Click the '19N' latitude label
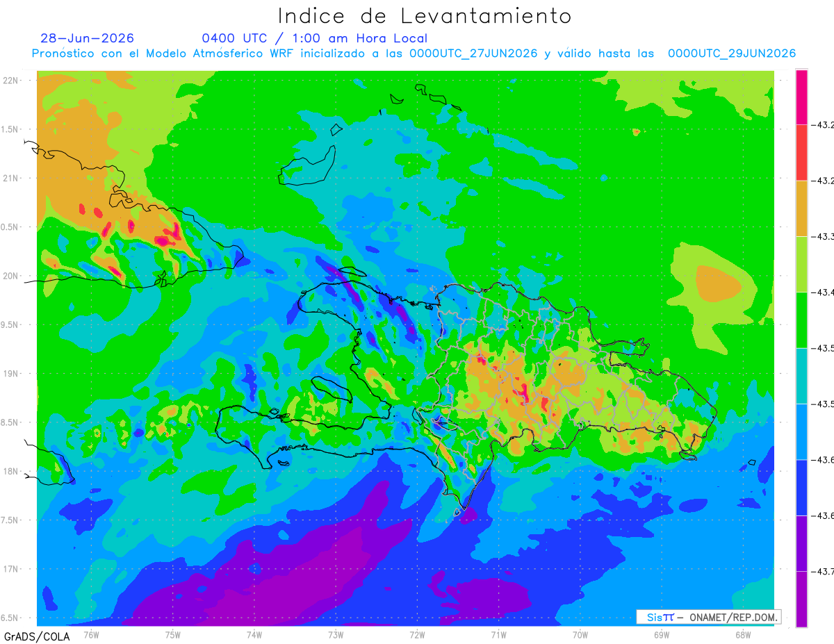Image resolution: width=834 pixels, height=644 pixels. point(12,374)
